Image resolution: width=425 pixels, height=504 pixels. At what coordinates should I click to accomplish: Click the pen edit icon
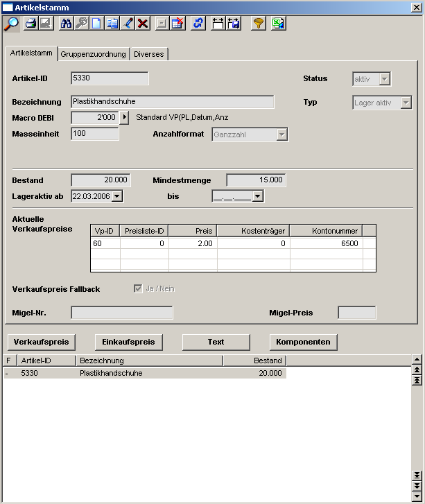pyautogui.click(x=128, y=24)
